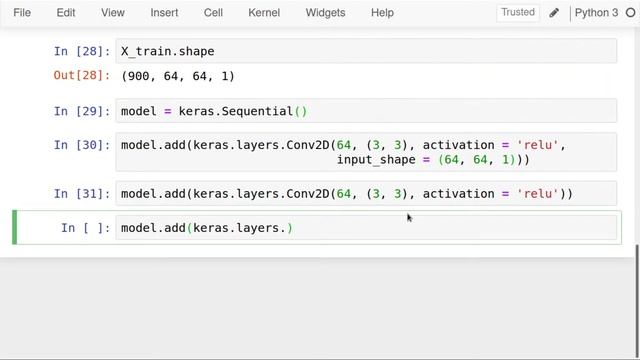Screen dimensions: 640x360
Task: Open the Kernel menu
Action: click(264, 13)
